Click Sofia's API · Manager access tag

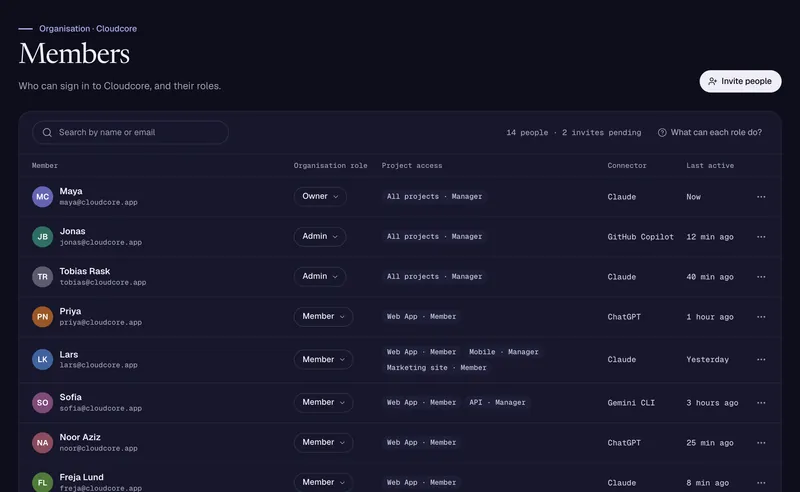497,403
